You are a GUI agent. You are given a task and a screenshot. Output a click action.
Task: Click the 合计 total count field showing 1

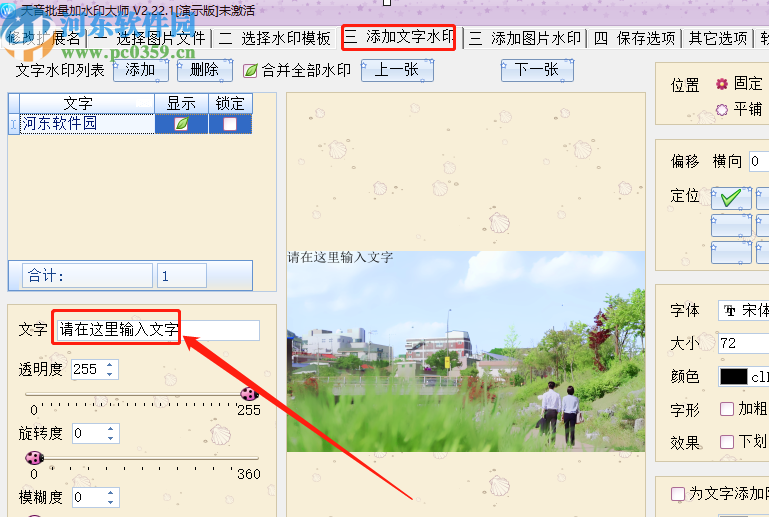pyautogui.click(x=181, y=276)
